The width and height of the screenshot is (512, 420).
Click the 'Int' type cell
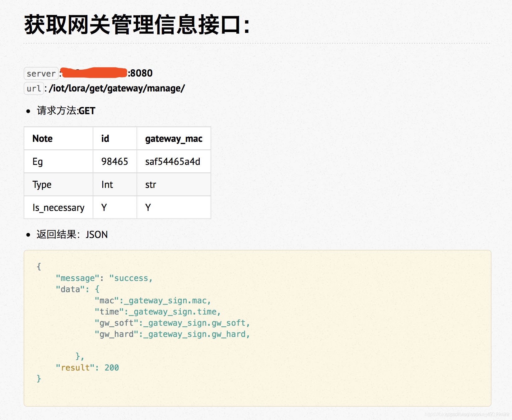pos(115,184)
